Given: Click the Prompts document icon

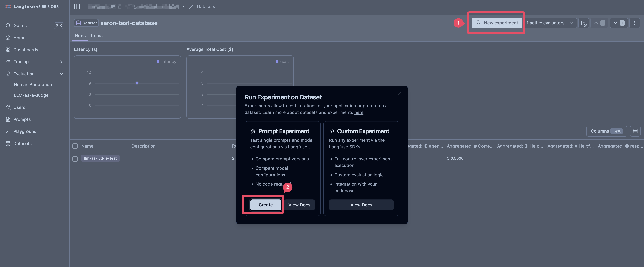Looking at the screenshot, I should 8,119.
